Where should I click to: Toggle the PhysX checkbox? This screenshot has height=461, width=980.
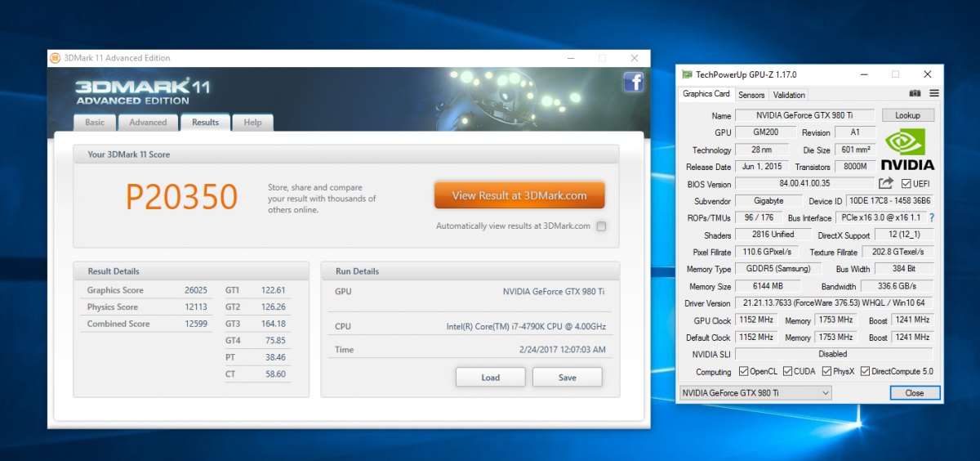pos(826,371)
